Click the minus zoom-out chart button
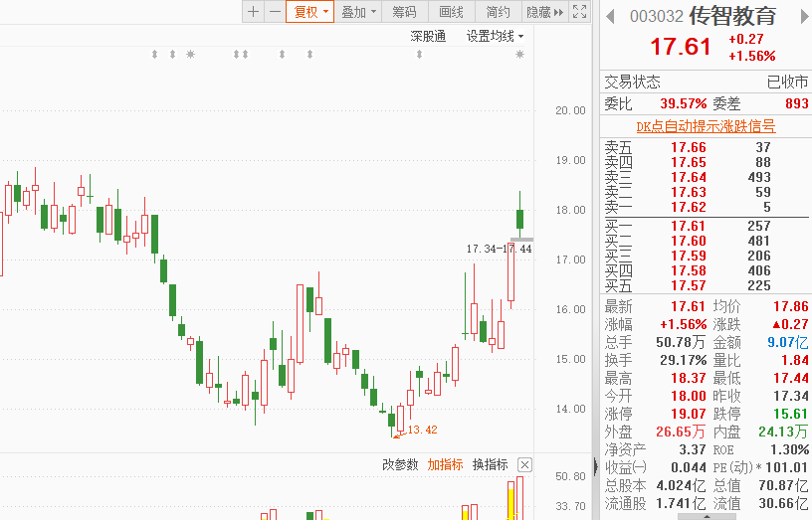The width and height of the screenshot is (812, 520). click(x=275, y=11)
